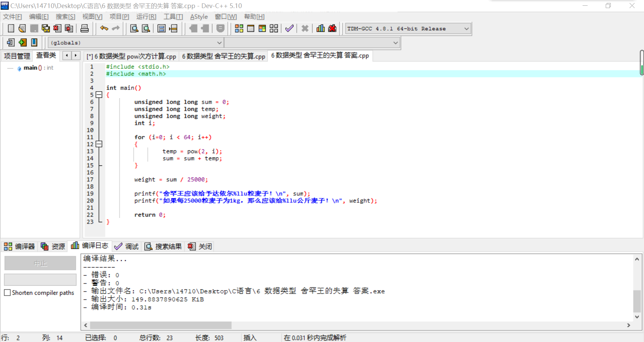Image resolution: width=644 pixels, height=342 pixels.
Task: Click the Print toolbar icon
Action: [85, 29]
